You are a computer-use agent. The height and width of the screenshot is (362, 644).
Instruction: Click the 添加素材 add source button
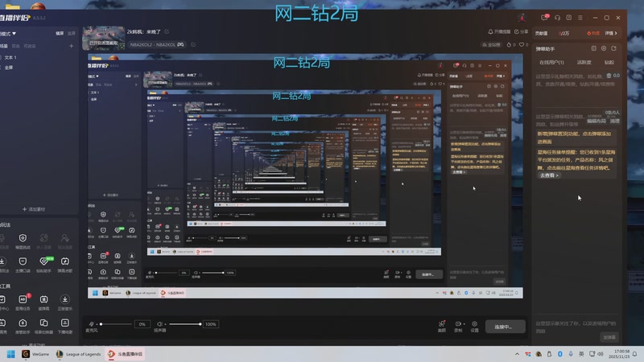pyautogui.click(x=34, y=209)
